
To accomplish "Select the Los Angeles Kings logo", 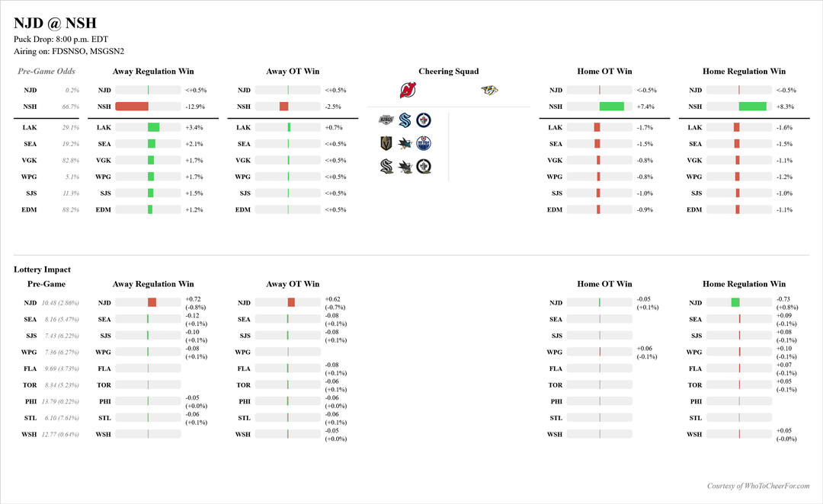I will [386, 120].
